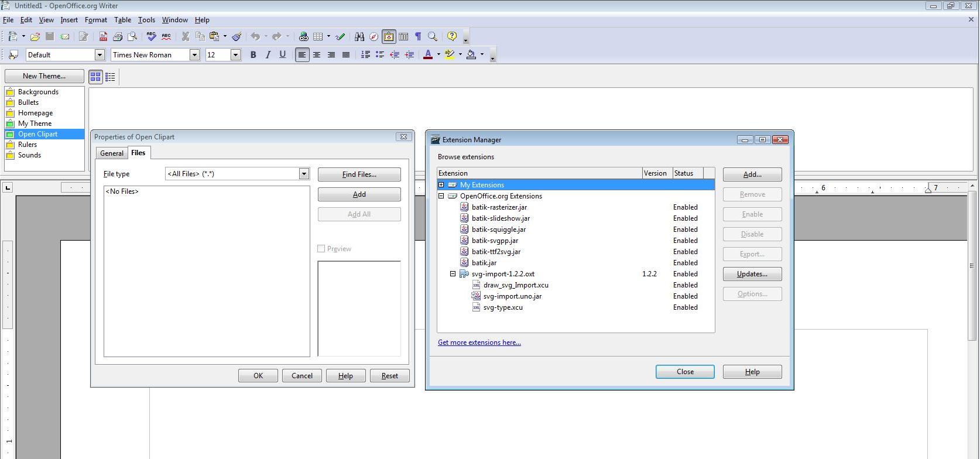This screenshot has height=459, width=980.
Task: Open Times New Roman font dropdown
Action: (194, 54)
